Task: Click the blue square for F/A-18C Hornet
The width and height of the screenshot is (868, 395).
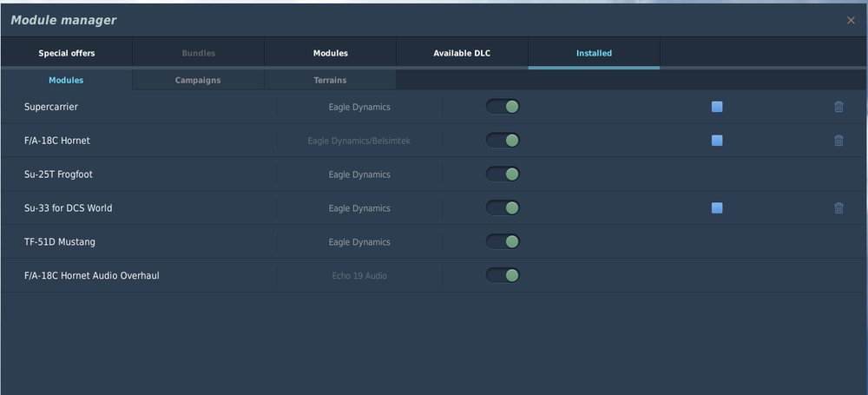Action: coord(717,141)
